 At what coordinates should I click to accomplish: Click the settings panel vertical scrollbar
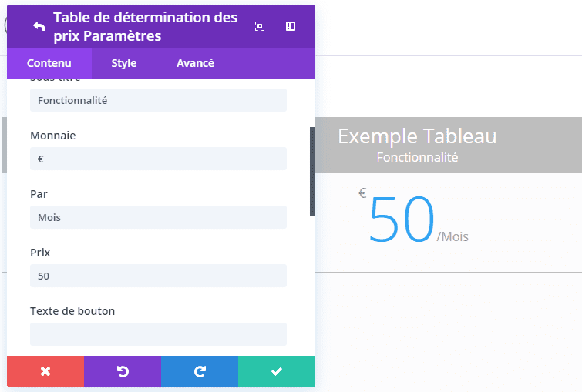click(312, 171)
